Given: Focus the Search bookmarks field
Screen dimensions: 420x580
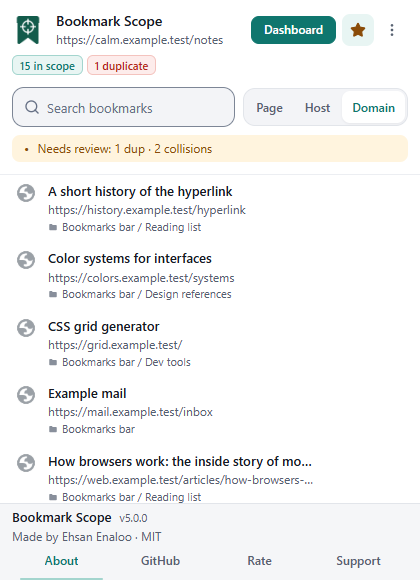Looking at the screenshot, I should (x=123, y=107).
